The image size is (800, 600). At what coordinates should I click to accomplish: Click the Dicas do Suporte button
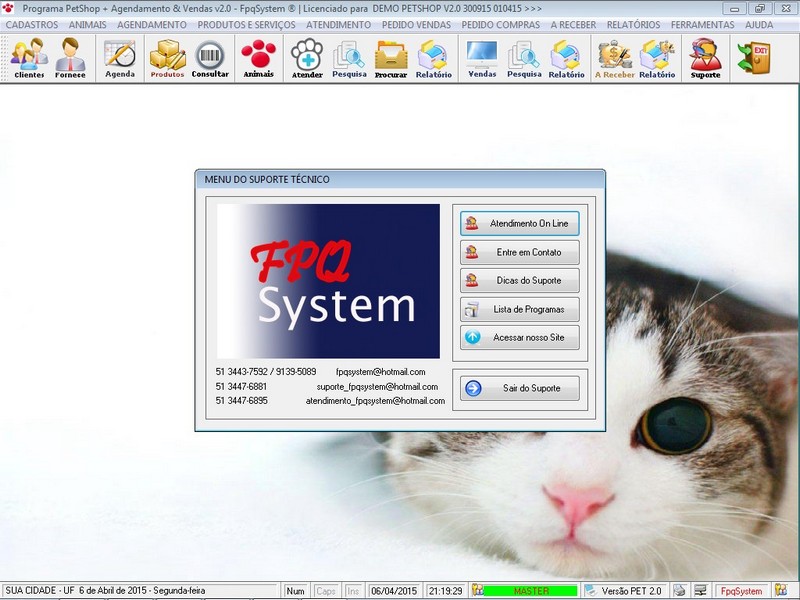click(520, 281)
